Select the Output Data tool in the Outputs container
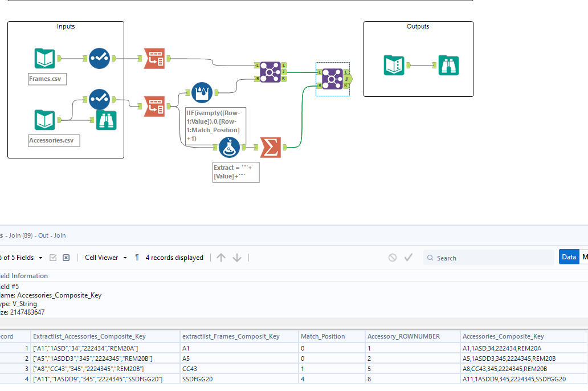The image size is (588, 391). click(395, 66)
